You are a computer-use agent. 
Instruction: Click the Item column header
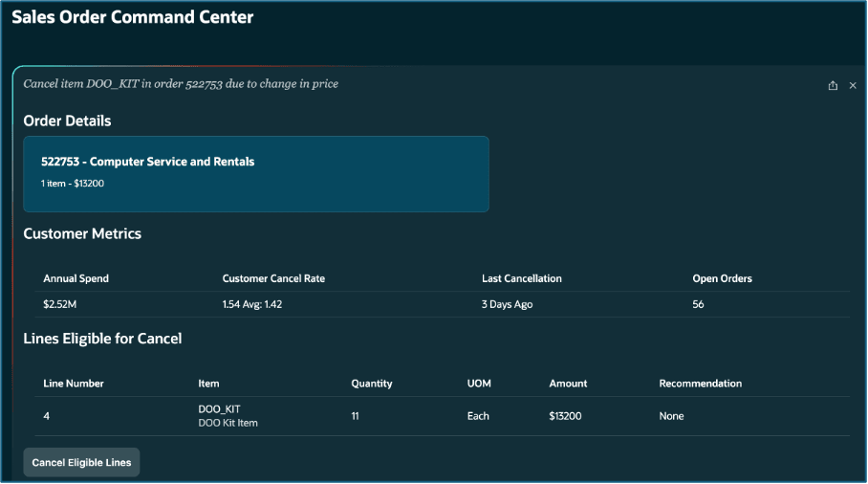208,384
